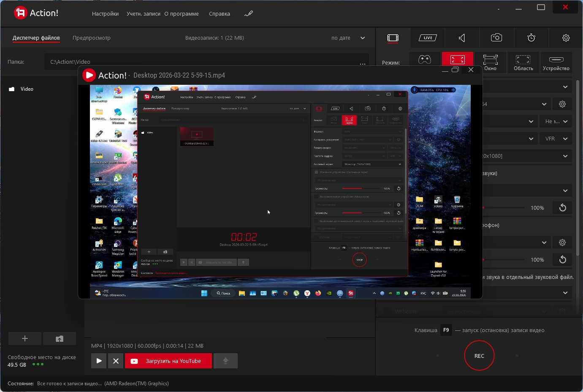This screenshot has height=392, width=583.
Task: Select the Устройство recording mode
Action: (x=556, y=62)
